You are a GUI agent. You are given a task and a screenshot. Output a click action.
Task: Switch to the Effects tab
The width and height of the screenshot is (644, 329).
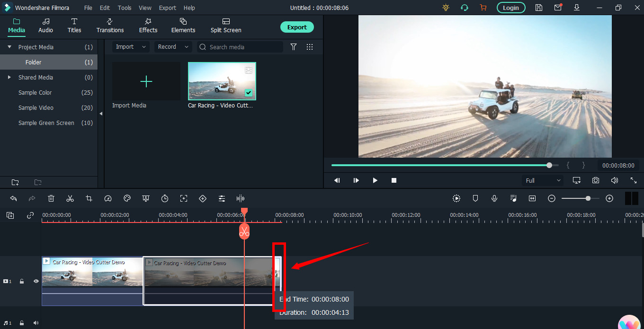(x=148, y=26)
